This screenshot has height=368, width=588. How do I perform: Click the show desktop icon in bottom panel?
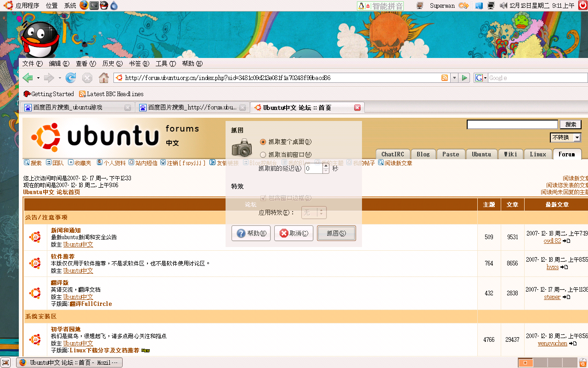point(6,362)
